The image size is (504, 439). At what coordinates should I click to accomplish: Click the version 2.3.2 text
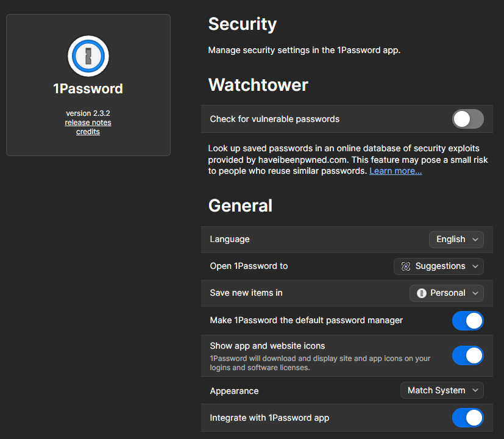(88, 113)
